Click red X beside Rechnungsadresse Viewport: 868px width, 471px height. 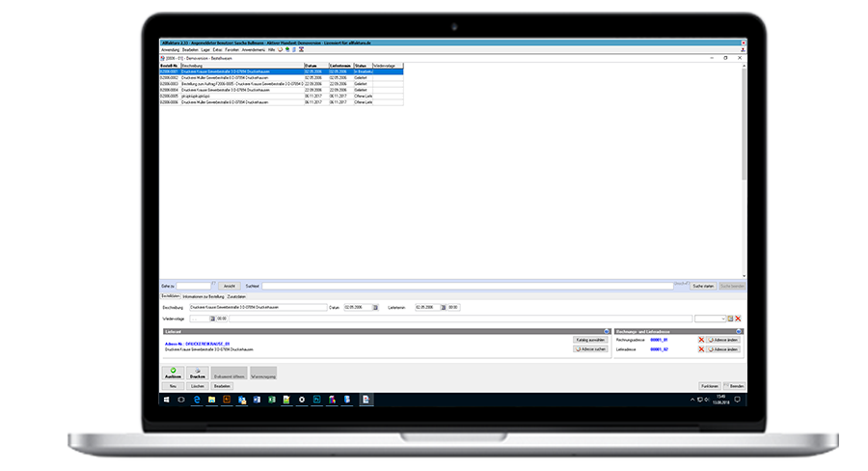pos(701,340)
